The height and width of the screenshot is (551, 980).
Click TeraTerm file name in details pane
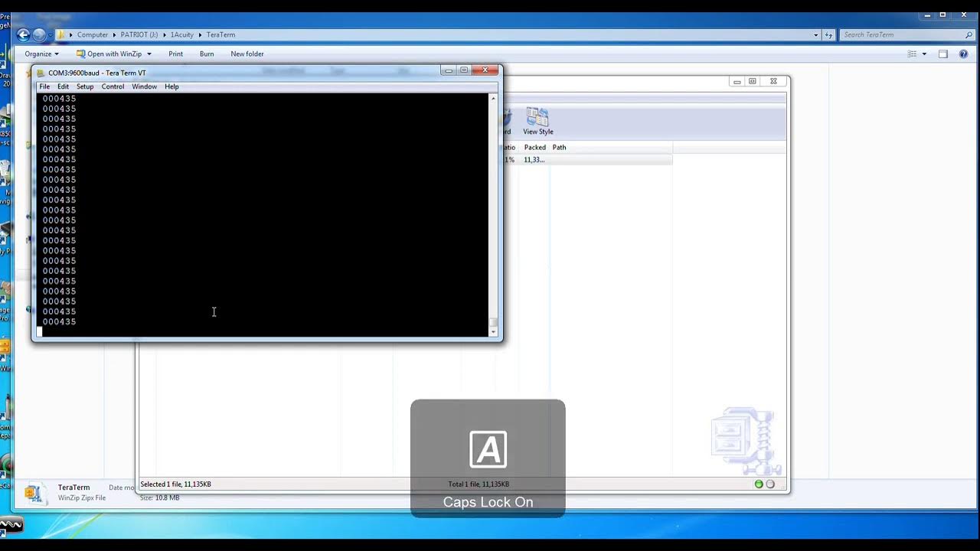point(73,487)
